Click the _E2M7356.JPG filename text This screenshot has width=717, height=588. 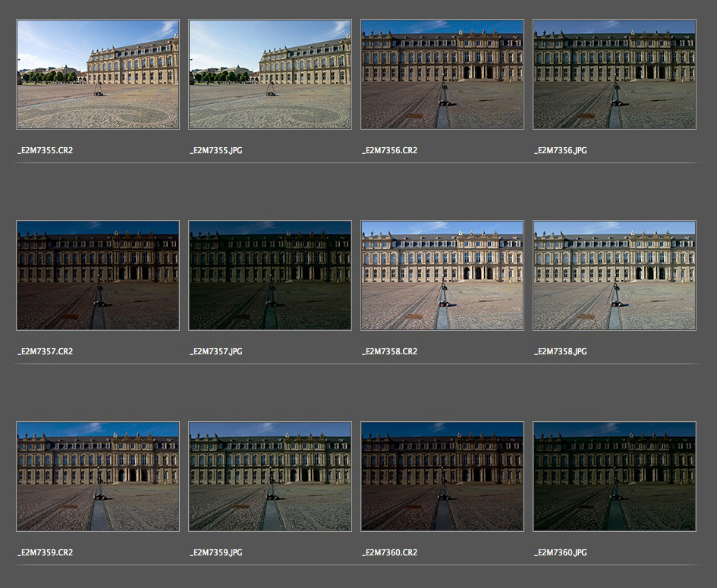tap(561, 151)
